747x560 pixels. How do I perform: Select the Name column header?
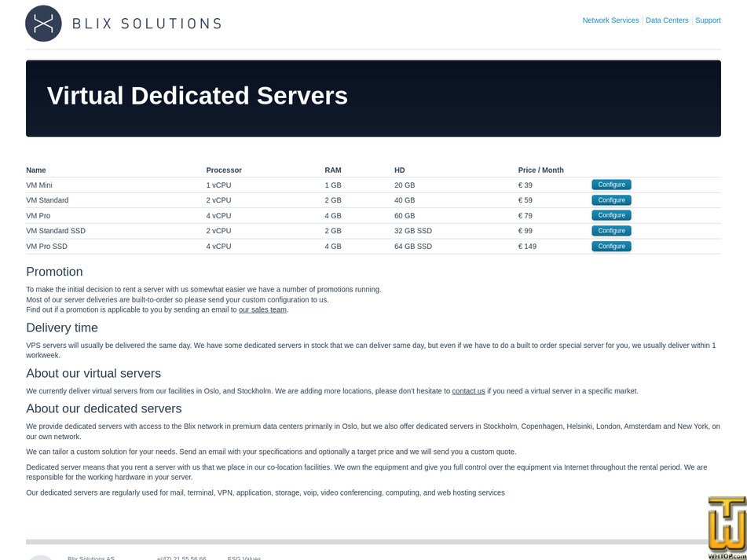pyautogui.click(x=35, y=170)
